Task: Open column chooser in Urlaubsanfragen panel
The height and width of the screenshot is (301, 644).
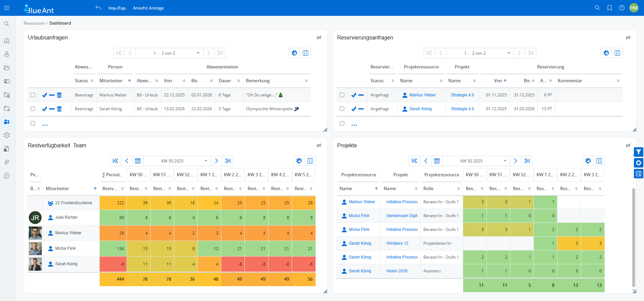Action: click(x=305, y=53)
